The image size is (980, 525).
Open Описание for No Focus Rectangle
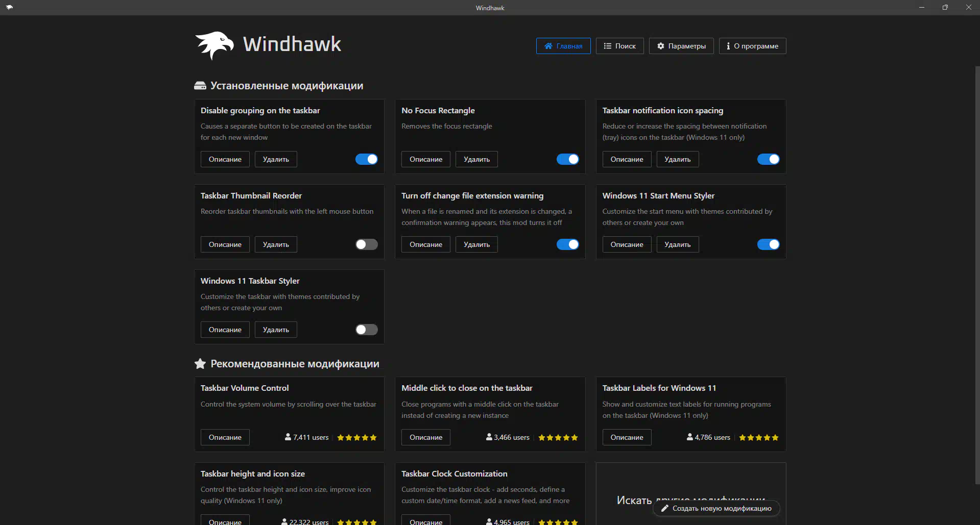pyautogui.click(x=426, y=159)
